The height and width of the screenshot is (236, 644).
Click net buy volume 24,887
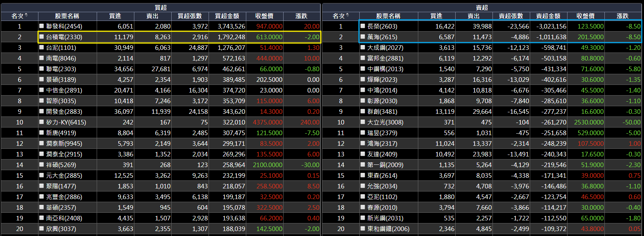pos(198,48)
